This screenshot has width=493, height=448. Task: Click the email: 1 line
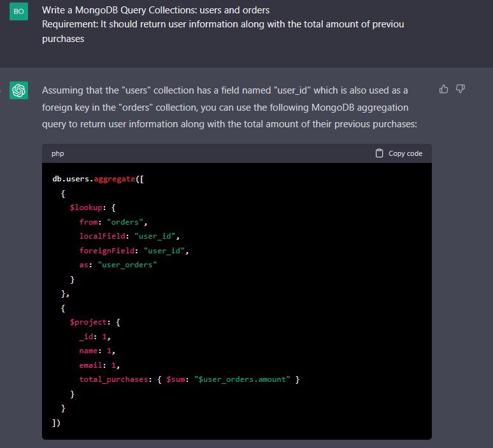pos(99,365)
